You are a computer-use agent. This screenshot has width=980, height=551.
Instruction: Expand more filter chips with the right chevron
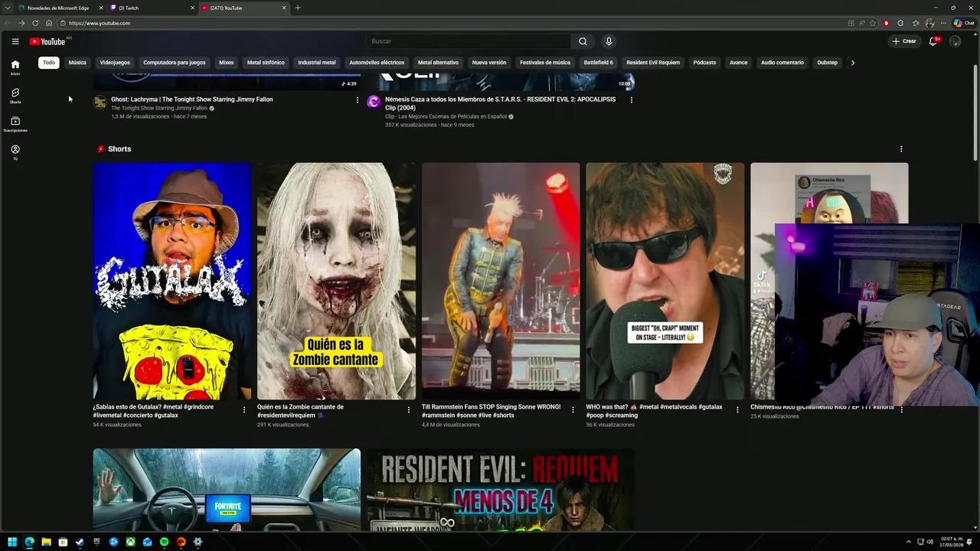pyautogui.click(x=852, y=62)
